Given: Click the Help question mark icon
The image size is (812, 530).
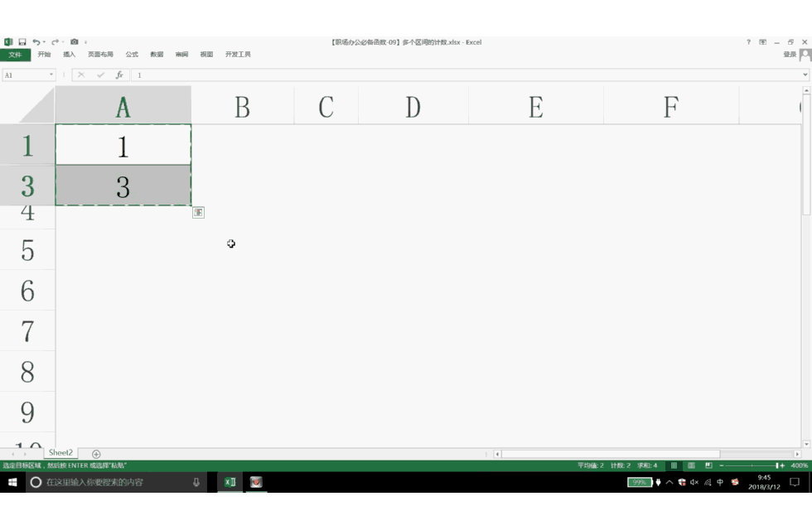Looking at the screenshot, I should 748,42.
